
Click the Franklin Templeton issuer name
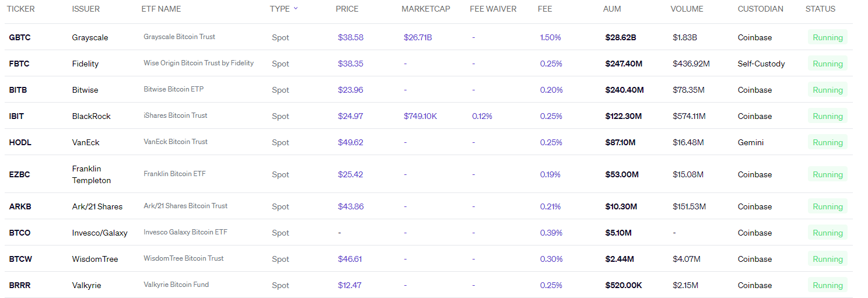click(x=91, y=174)
